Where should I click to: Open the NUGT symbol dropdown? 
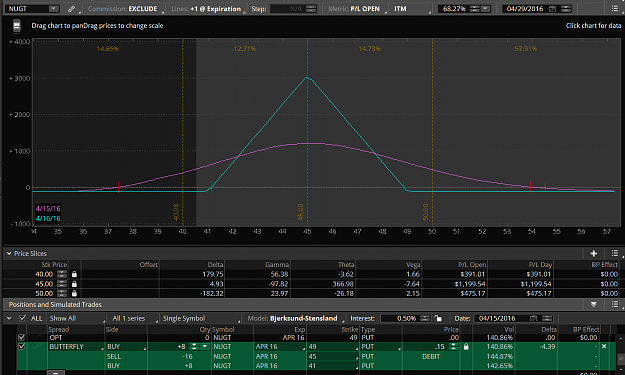point(54,9)
